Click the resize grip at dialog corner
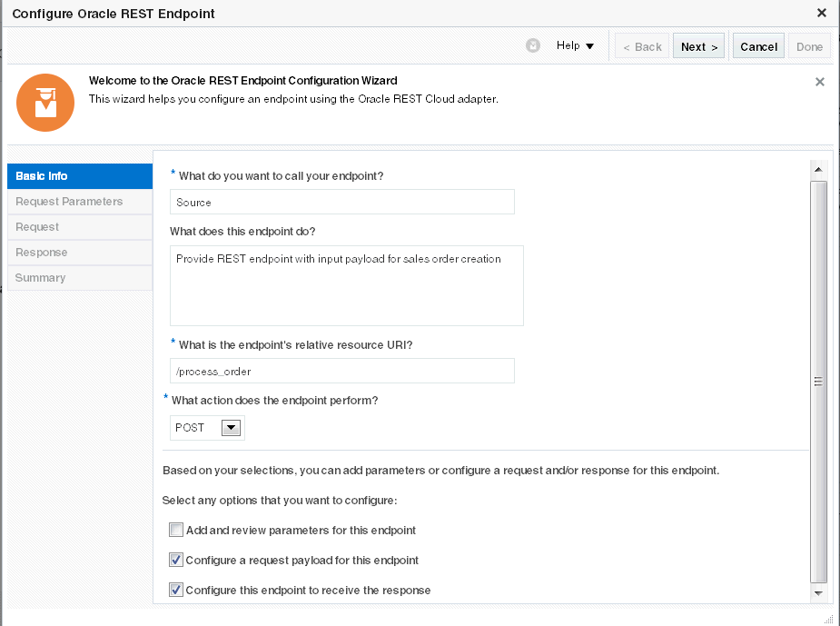840x626 pixels. click(830, 618)
